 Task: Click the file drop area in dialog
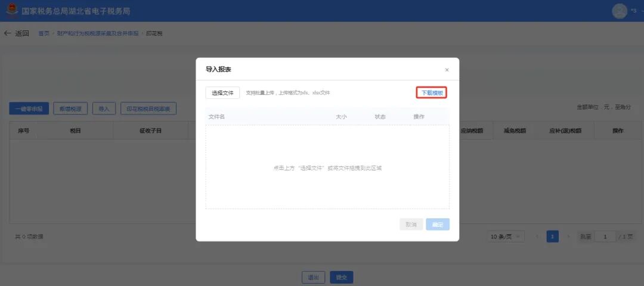(x=327, y=167)
